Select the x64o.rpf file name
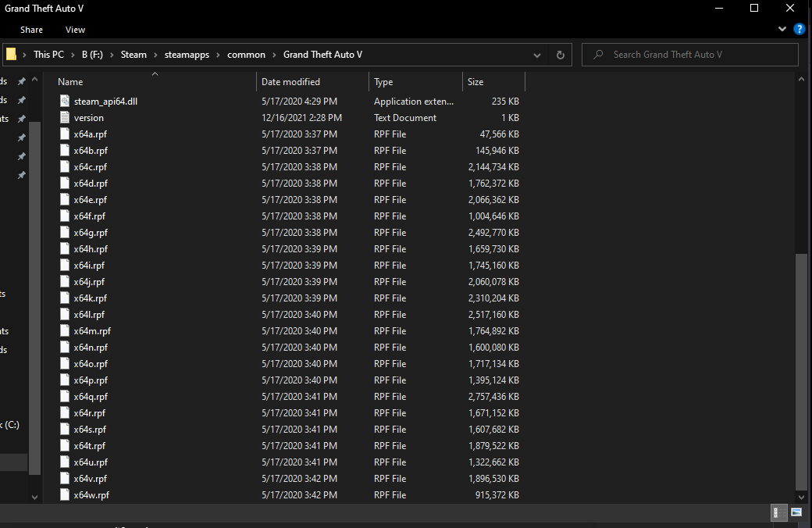The image size is (812, 528). (x=91, y=364)
